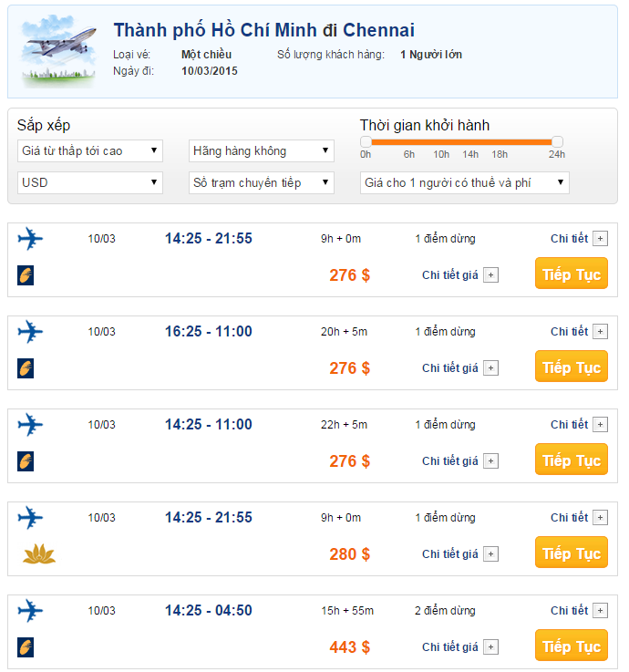
Task: Click left handle of departure time slider
Action: point(366,141)
